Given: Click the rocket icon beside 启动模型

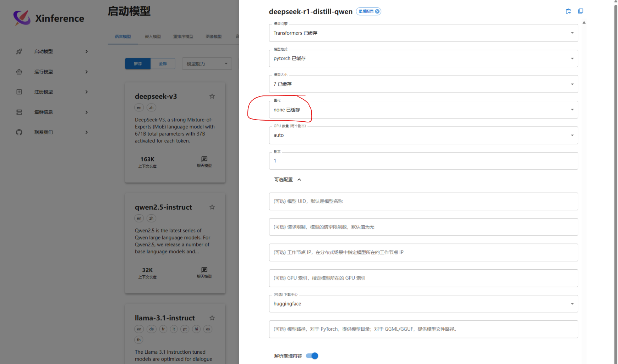Looking at the screenshot, I should pyautogui.click(x=19, y=51).
